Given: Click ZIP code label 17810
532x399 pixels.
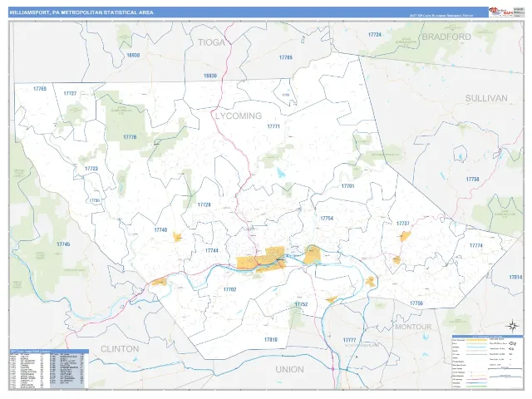Looking at the screenshot, I should pyautogui.click(x=271, y=340).
